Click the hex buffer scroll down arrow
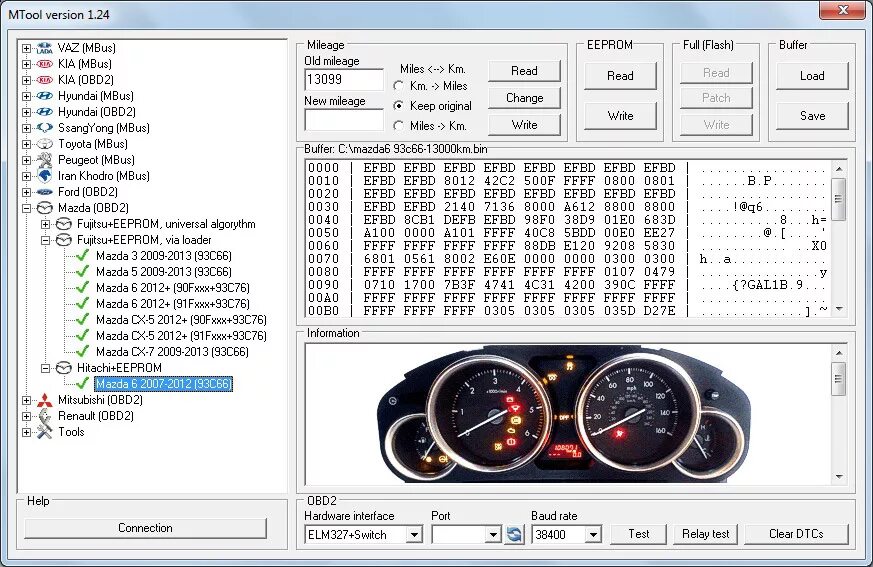 click(838, 309)
